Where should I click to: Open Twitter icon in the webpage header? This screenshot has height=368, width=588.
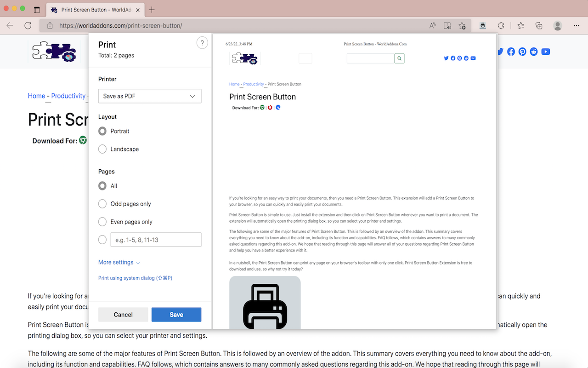click(500, 52)
